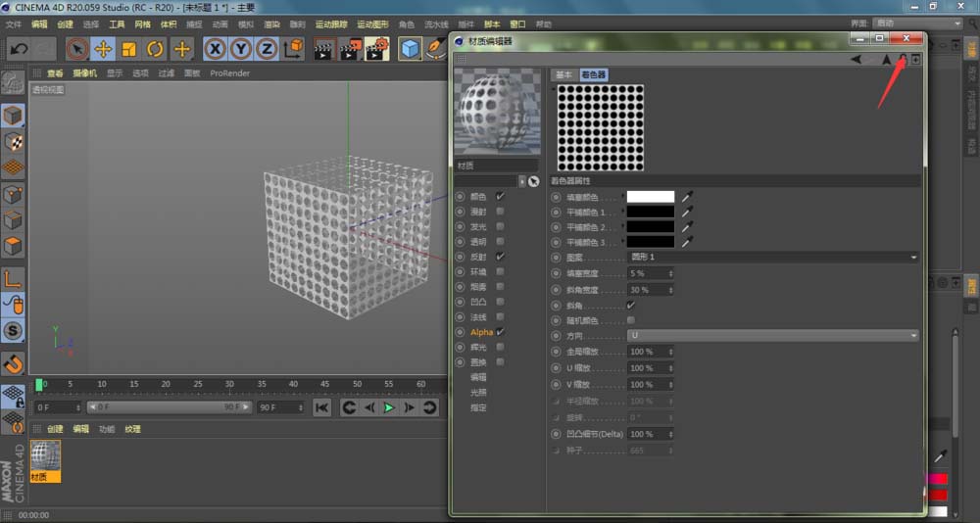Image resolution: width=980 pixels, height=523 pixels.
Task: Open the 运动图形 menu
Action: click(373, 24)
